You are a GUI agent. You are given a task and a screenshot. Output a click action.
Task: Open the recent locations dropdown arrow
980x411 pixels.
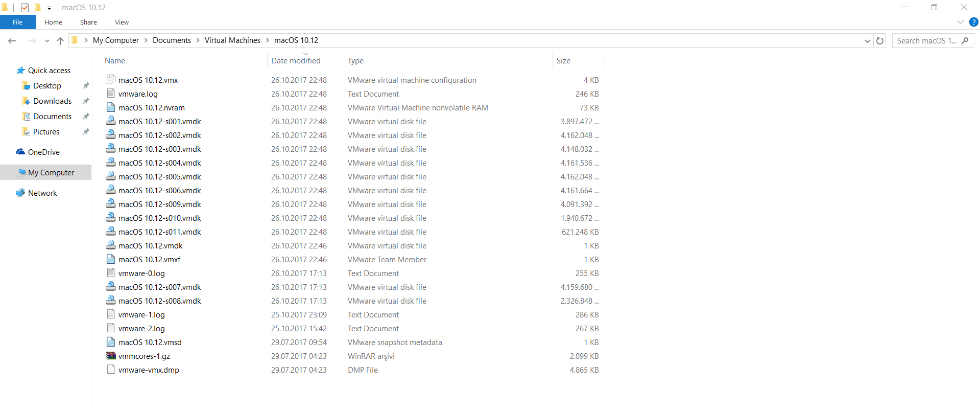tap(47, 40)
